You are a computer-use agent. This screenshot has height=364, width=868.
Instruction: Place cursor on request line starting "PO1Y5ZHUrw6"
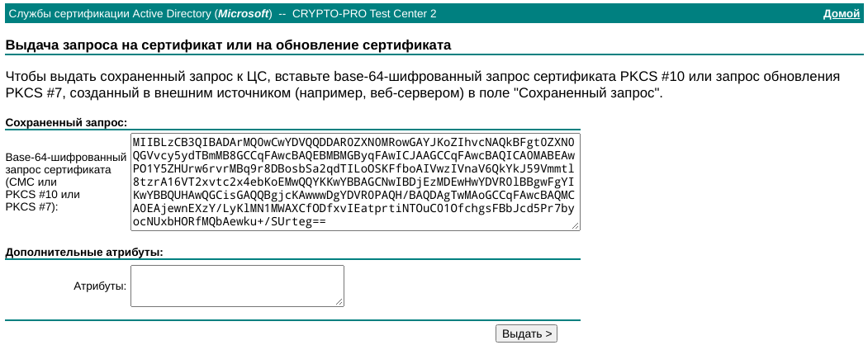(355, 169)
